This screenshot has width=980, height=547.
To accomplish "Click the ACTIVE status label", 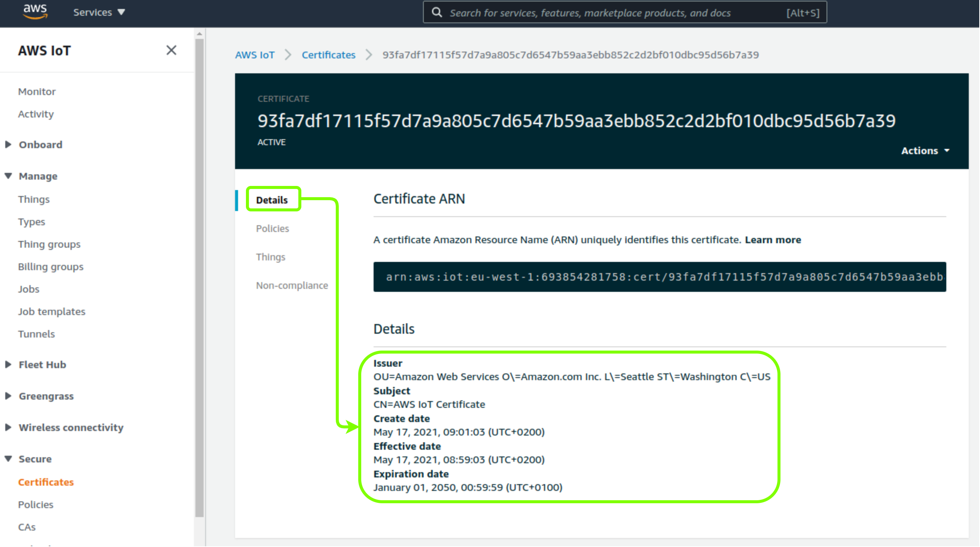I will (272, 143).
